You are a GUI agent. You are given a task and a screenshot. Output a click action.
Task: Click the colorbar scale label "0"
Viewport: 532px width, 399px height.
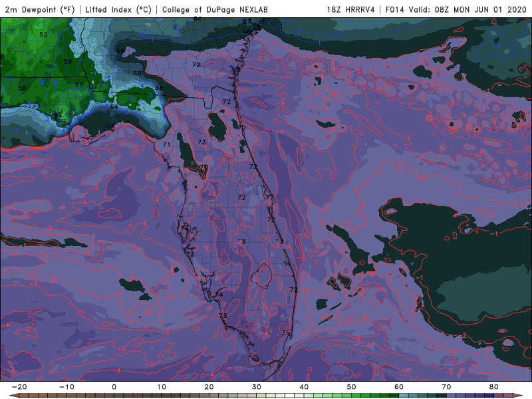(114, 387)
